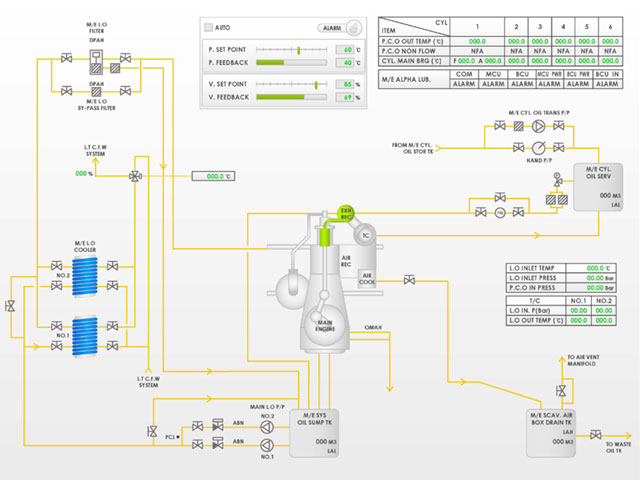This screenshot has height=480, width=640.
Task: Click T/C NO.2 L.O OUT TEMP value
Action: pyautogui.click(x=604, y=320)
